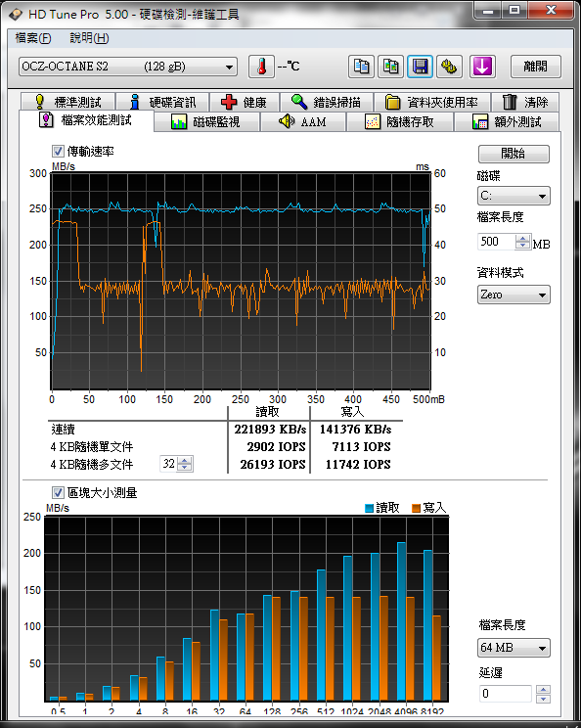
Task: Click the 32 queue depth spinner arrows
Action: (185, 464)
